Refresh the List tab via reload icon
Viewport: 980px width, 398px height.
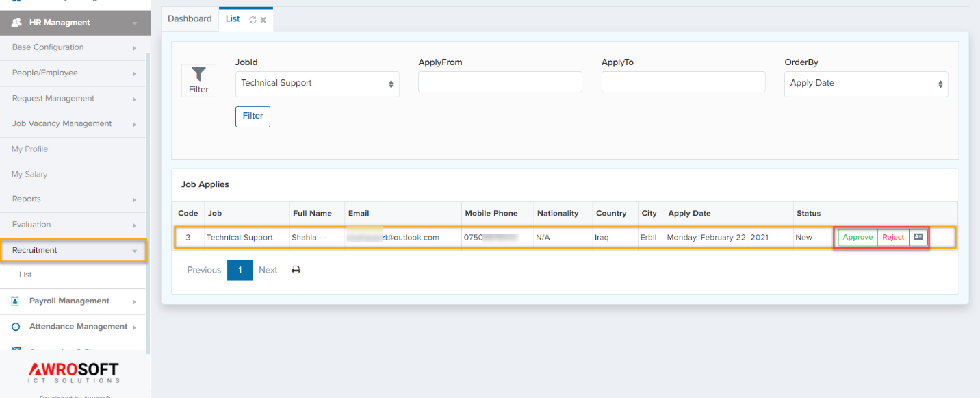[x=253, y=20]
